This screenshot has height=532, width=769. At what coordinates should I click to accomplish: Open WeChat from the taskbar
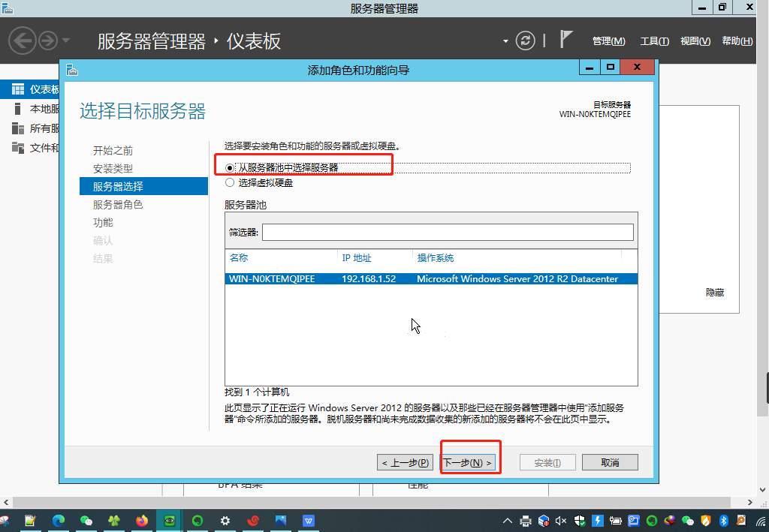tap(86, 521)
